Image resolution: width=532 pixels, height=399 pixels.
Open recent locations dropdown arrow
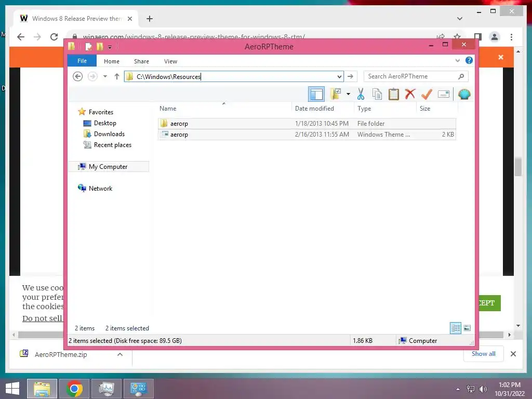pos(105,76)
